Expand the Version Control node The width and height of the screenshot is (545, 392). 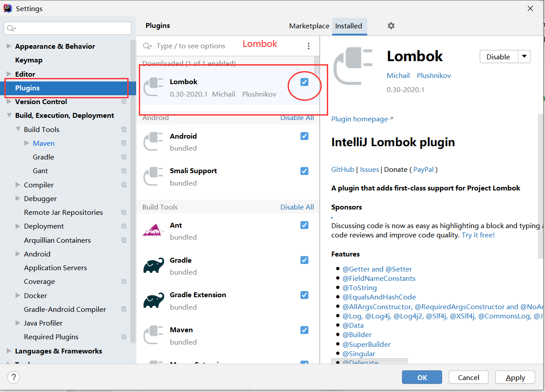9,102
